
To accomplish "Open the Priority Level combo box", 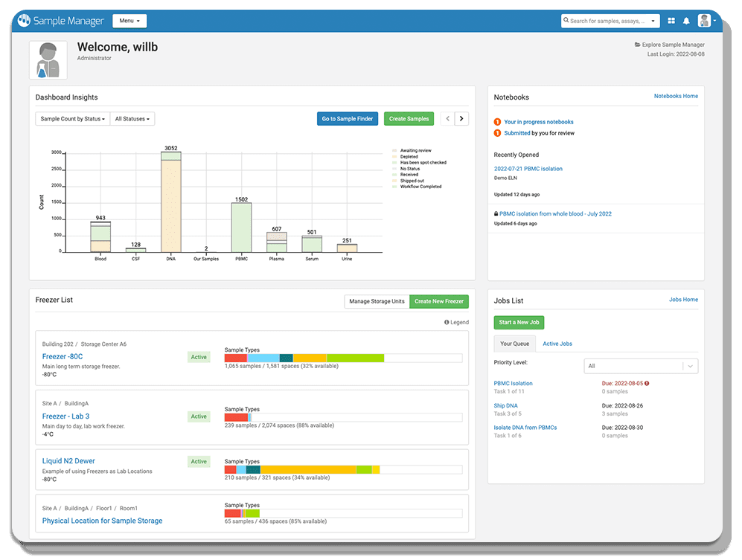I will [x=641, y=366].
